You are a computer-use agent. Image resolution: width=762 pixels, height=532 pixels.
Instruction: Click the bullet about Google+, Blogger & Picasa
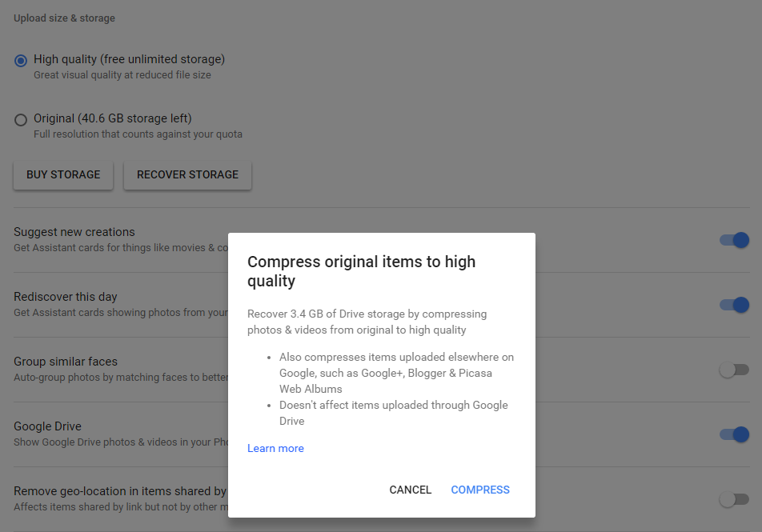(396, 373)
